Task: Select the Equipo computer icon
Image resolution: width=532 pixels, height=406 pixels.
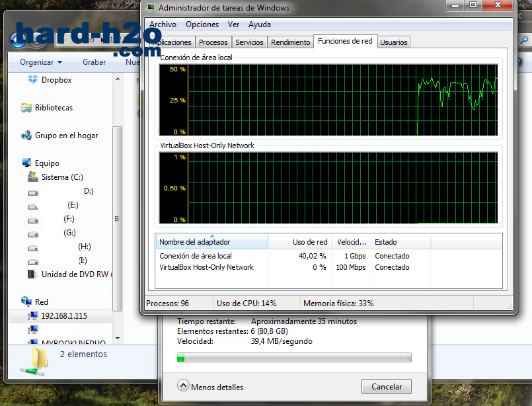Action: tap(26, 163)
